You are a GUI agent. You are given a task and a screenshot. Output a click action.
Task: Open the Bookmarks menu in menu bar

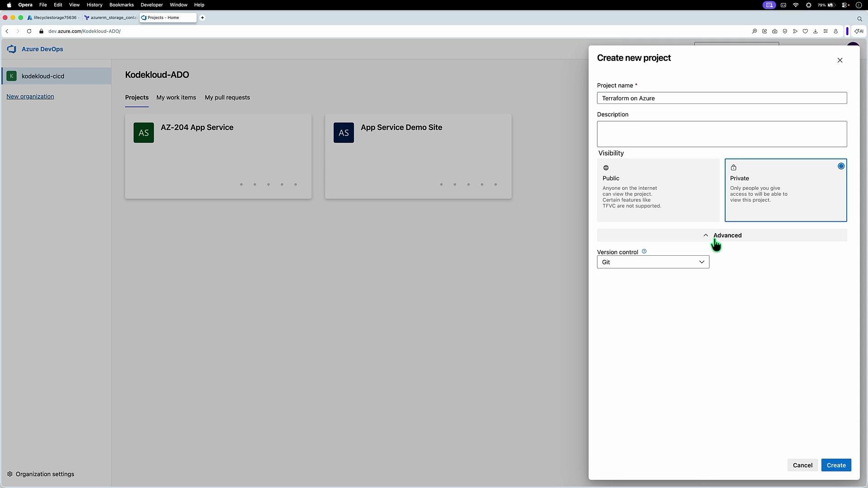point(122,5)
